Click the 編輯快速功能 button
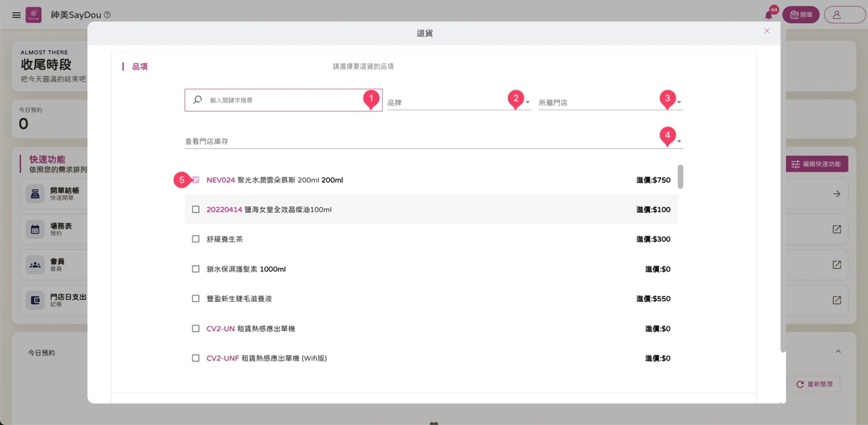Viewport: 868px width, 425px height. coord(817,164)
